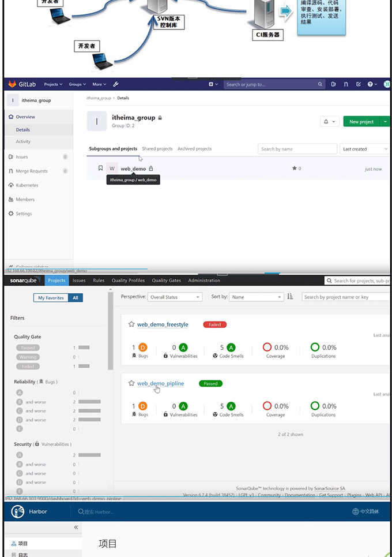Screen dimensions: 392x557
Task: Click the SonarQube filter sidebar scrollbar
Action: tap(110, 331)
